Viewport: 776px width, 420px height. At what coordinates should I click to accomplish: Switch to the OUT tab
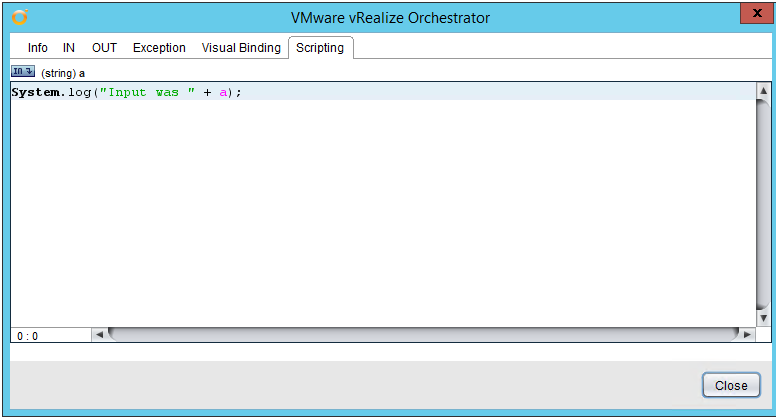point(104,47)
